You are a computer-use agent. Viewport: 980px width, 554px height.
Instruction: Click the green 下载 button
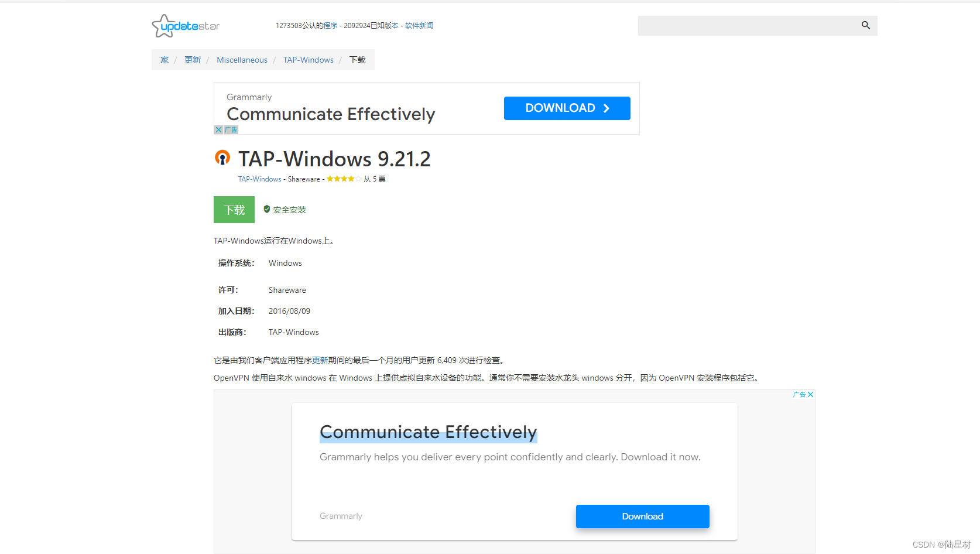(234, 210)
